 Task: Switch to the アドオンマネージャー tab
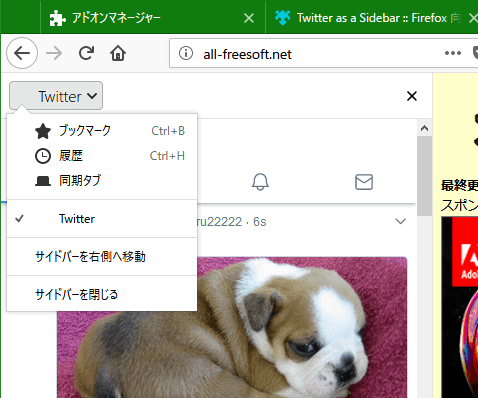152,17
